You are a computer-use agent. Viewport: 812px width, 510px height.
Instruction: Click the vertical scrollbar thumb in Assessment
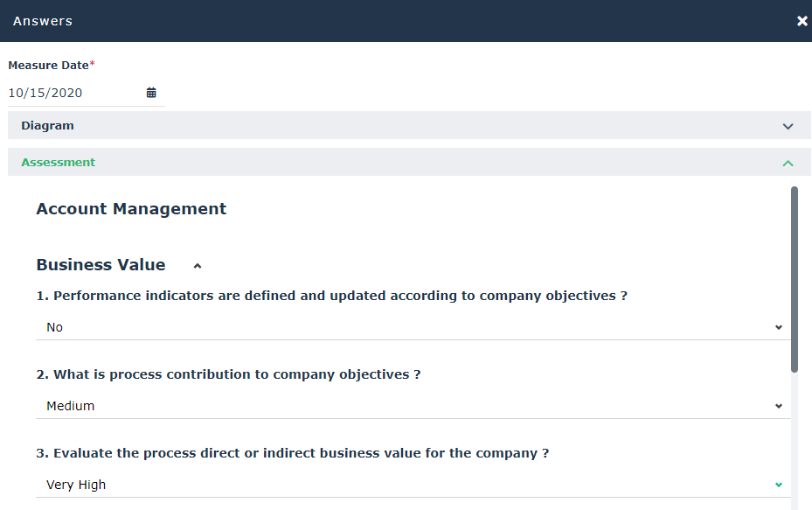pos(794,280)
